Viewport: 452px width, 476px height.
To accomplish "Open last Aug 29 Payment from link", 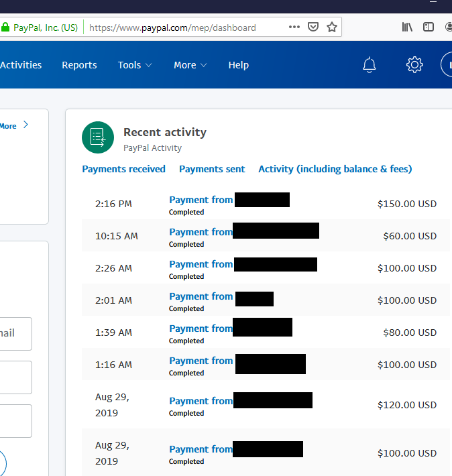I will tap(201, 449).
